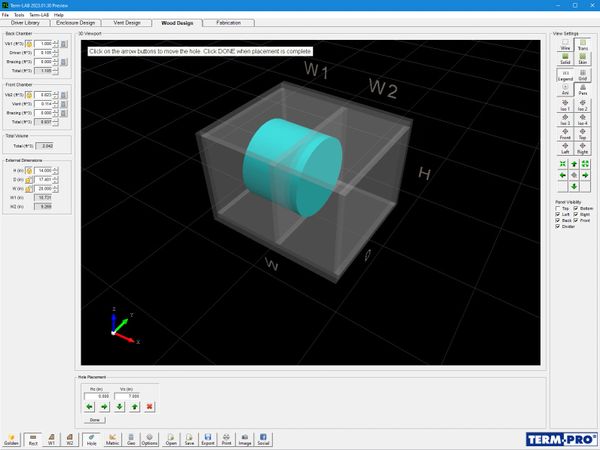Pan the view up in View Settings
600x450 pixels.
click(574, 164)
